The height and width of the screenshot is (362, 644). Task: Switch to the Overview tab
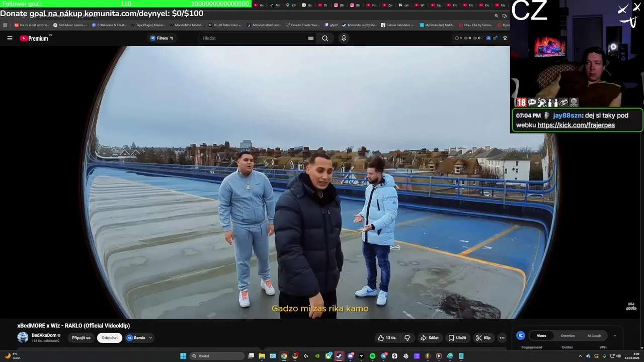click(568, 335)
